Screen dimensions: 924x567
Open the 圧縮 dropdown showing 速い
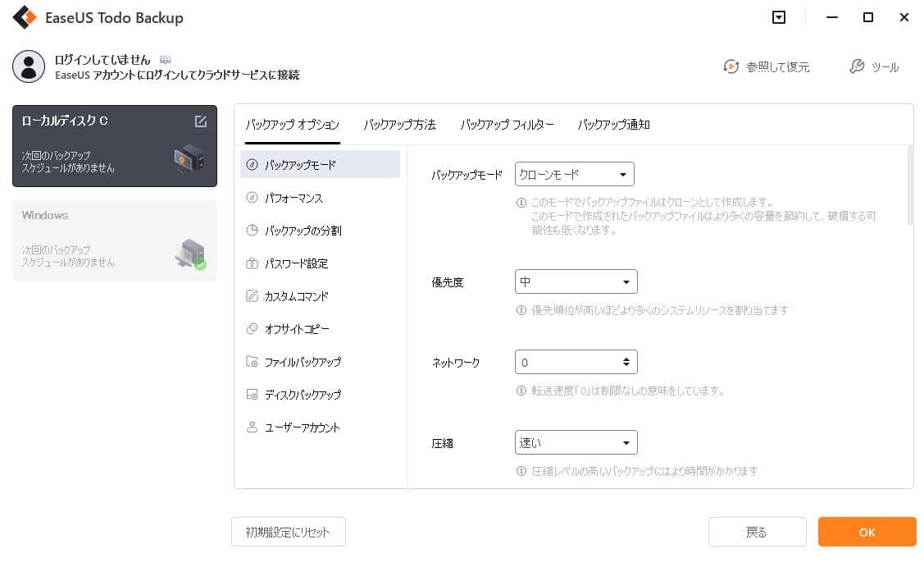[576, 442]
